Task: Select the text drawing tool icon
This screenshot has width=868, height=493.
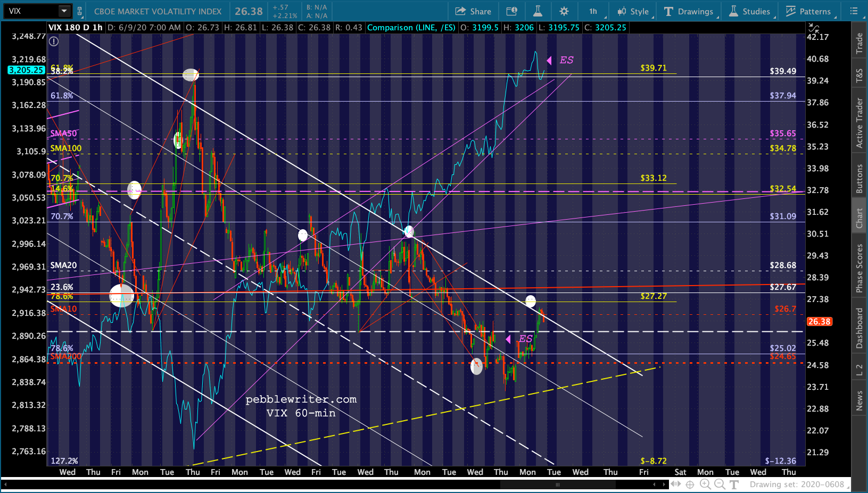Action: [x=734, y=484]
